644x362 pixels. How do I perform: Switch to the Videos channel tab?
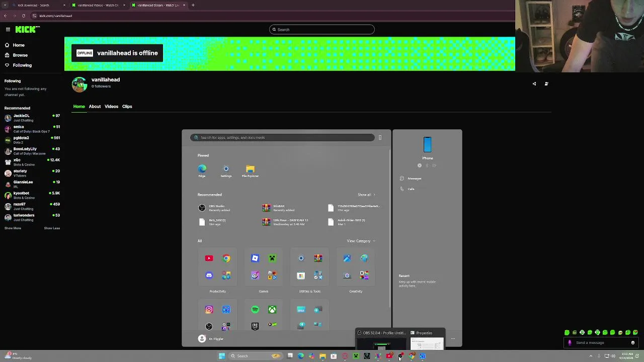(x=111, y=107)
